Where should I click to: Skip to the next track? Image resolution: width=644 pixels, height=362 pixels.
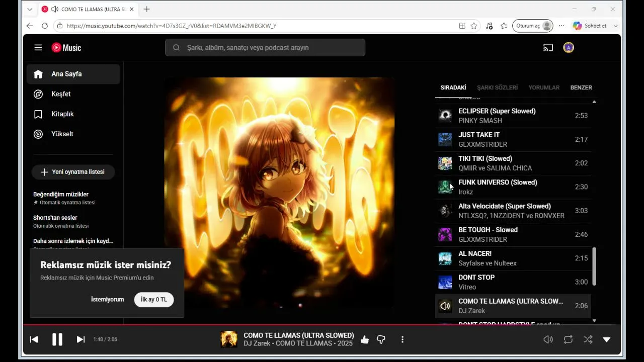click(80, 339)
